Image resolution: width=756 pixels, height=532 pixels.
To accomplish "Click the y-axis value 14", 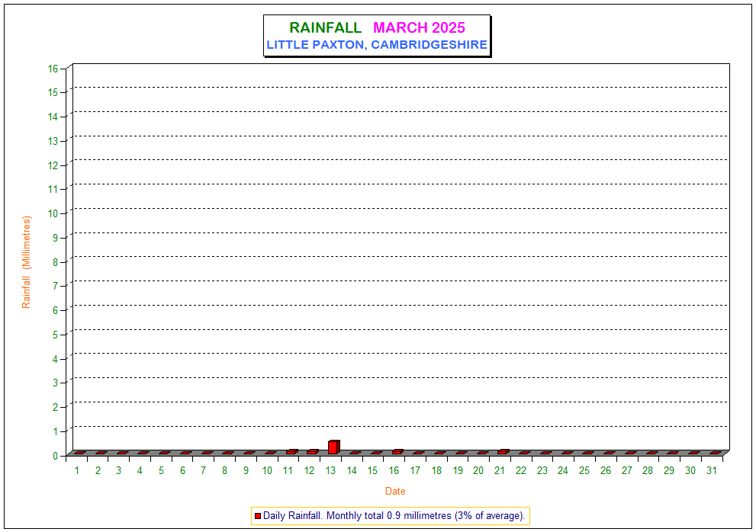I will [53, 117].
